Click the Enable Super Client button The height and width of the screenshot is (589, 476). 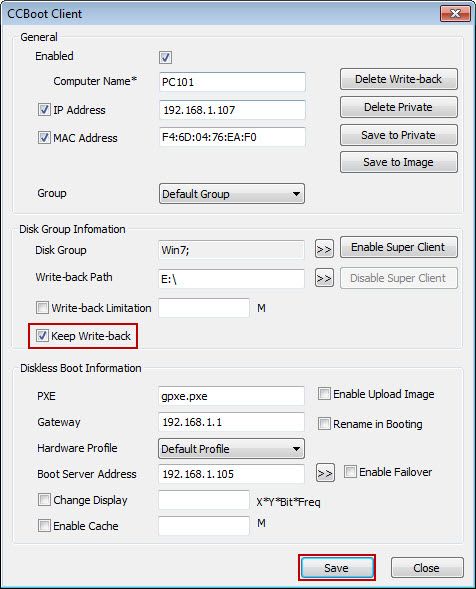point(399,247)
